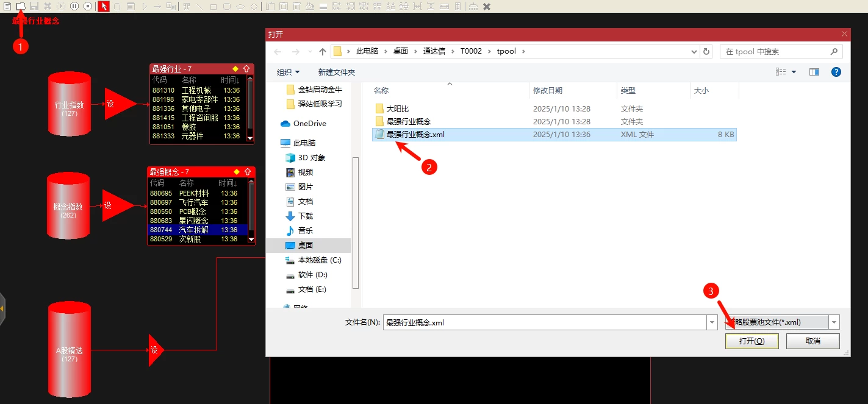Expand the address bar history dropdown
Screen dimensions: 868x404
pos(694,51)
